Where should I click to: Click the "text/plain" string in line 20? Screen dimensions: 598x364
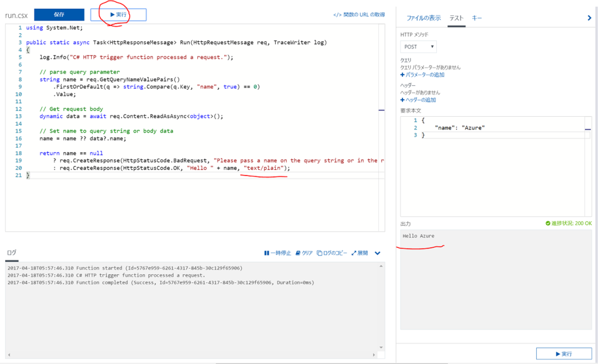coord(264,168)
